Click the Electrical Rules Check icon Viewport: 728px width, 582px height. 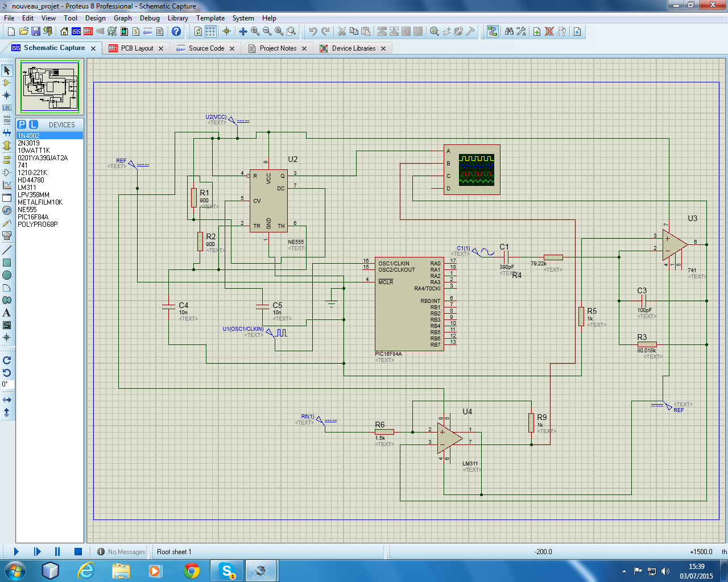coord(577,31)
